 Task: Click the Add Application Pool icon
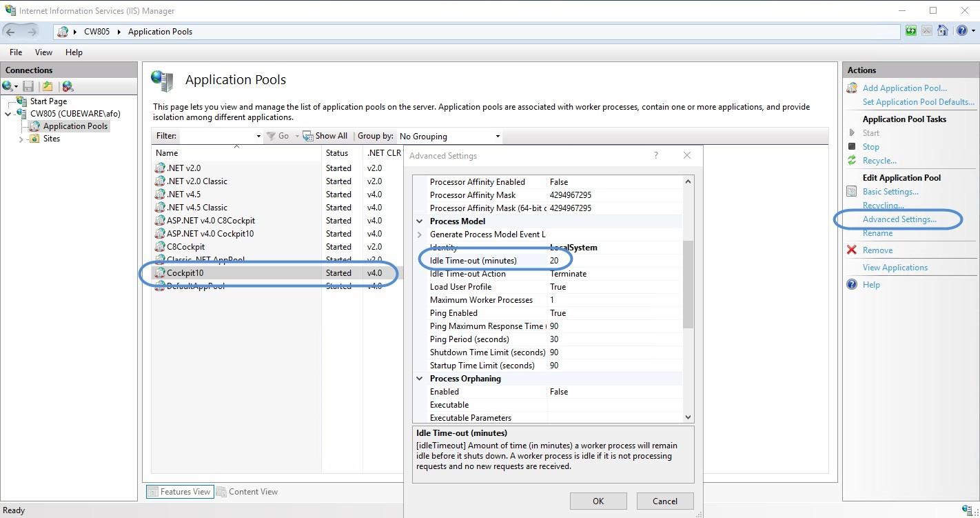[852, 88]
